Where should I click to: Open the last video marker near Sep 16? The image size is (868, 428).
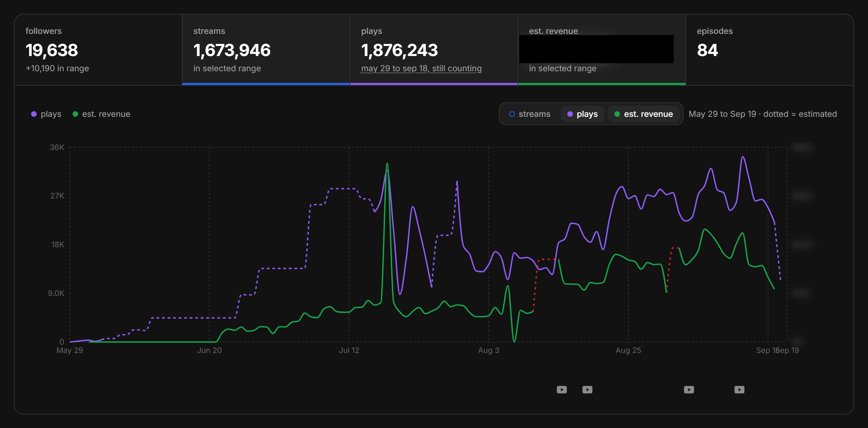click(739, 390)
